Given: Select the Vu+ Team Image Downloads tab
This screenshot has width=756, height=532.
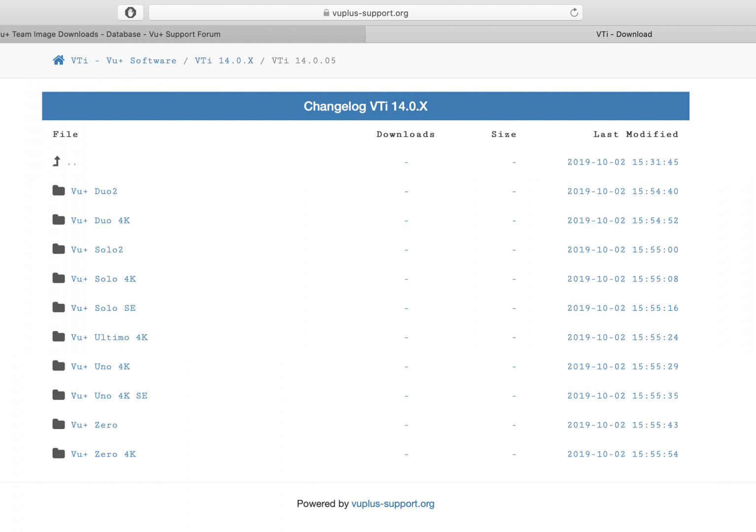Looking at the screenshot, I should 182,34.
